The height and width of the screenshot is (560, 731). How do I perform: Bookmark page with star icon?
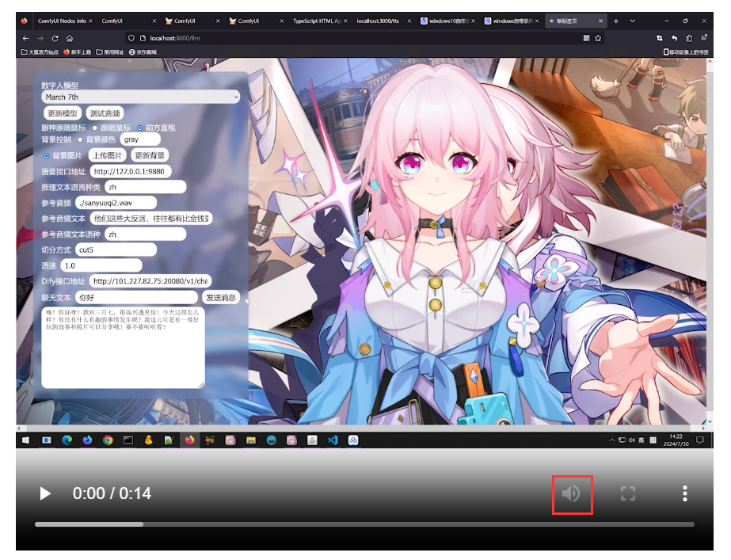point(598,38)
